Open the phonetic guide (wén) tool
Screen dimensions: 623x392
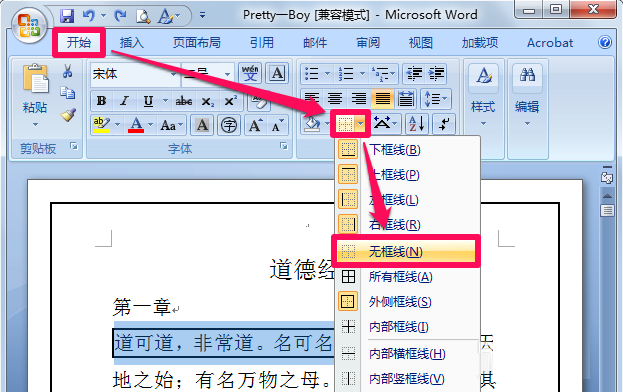250,73
